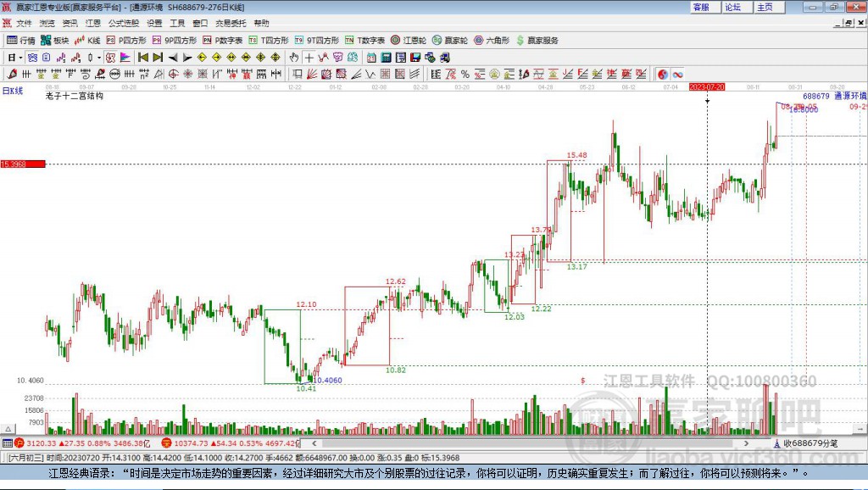Open the P数字表 tool
Screen dimensions: 868x490
pos(223,41)
